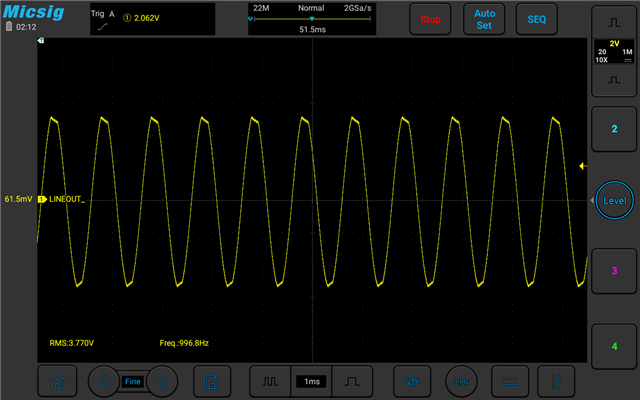Viewport: 640px width, 400px height.
Task: Set trigger level with the 50% button
Action: tap(412, 382)
